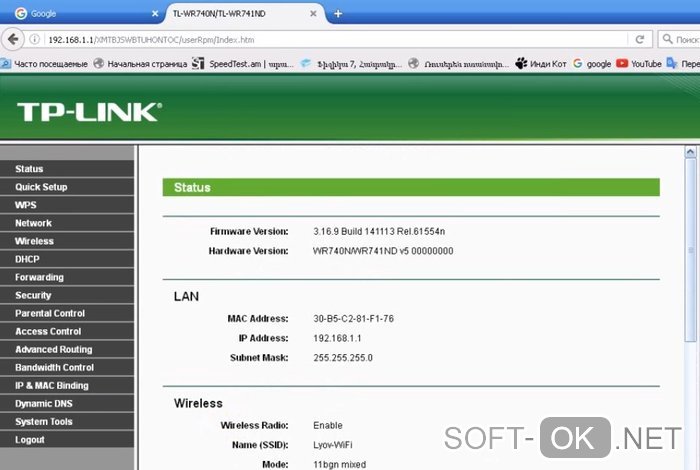The width and height of the screenshot is (700, 470).
Task: Click Mode value 11bgn mixed
Action: point(339,464)
